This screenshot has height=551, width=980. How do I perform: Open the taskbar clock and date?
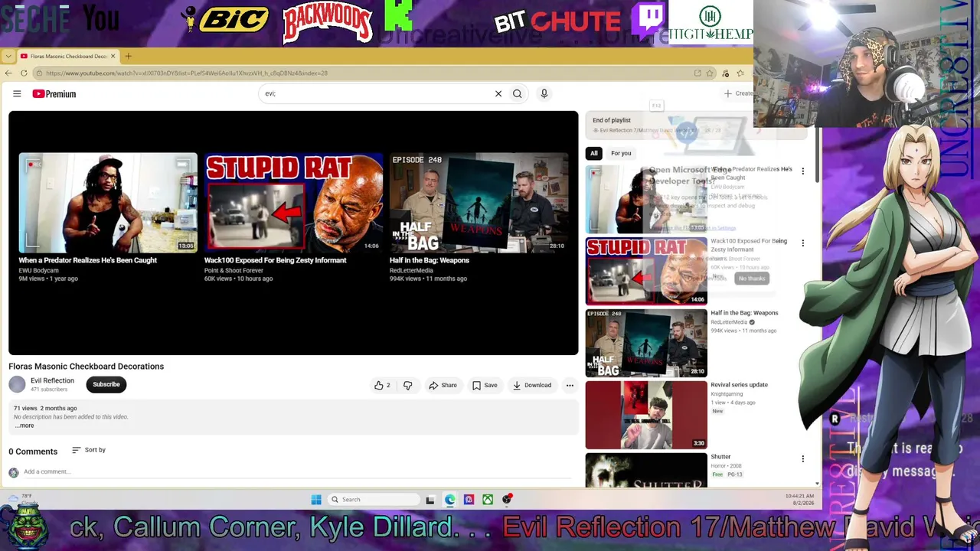pos(799,500)
